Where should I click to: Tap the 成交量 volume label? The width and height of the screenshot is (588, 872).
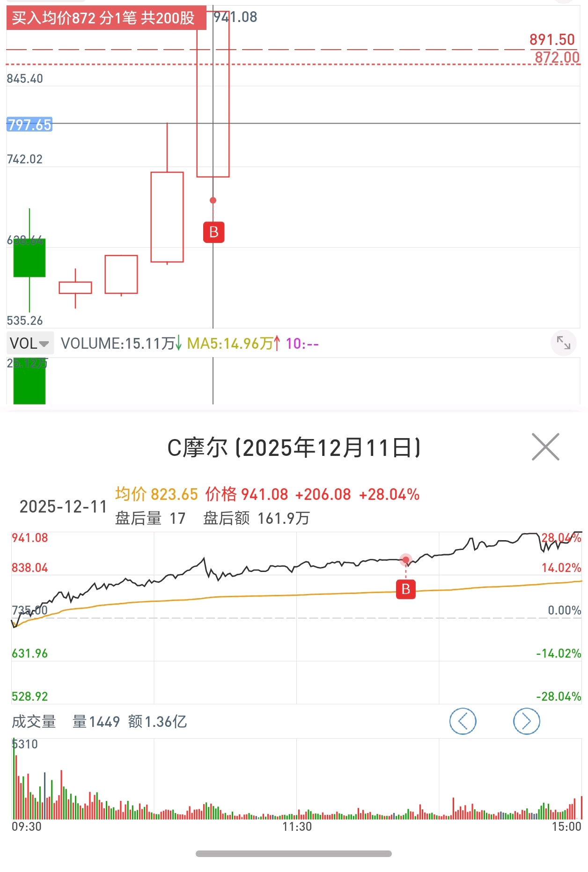34,722
